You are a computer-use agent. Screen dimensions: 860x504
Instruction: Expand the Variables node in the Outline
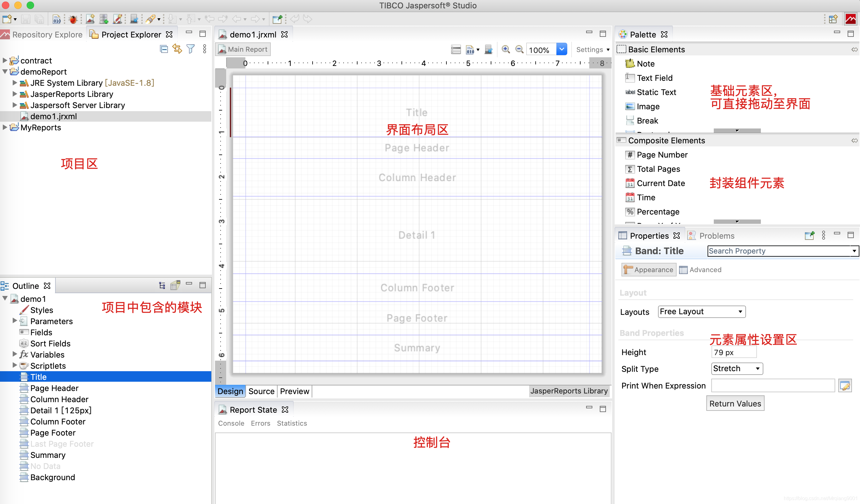(14, 355)
